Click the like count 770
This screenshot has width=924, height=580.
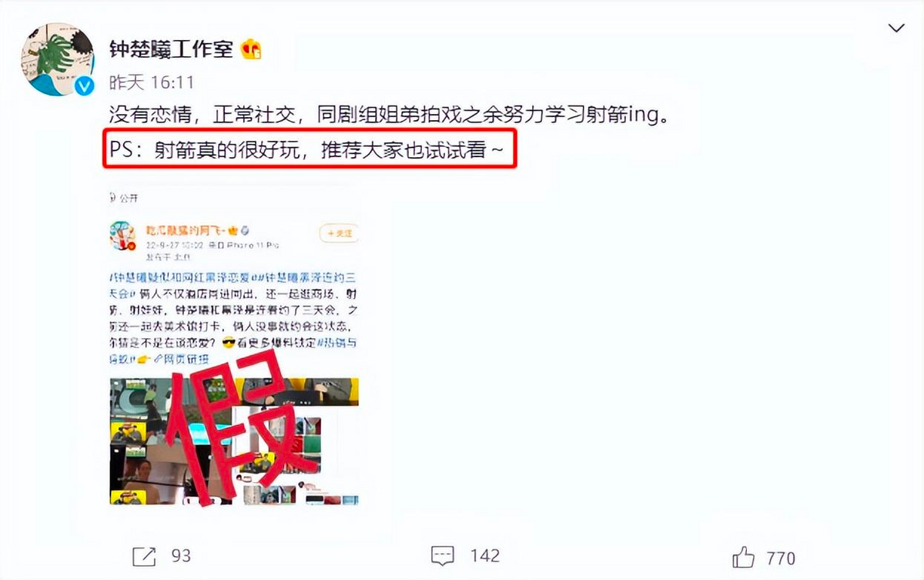click(x=780, y=558)
